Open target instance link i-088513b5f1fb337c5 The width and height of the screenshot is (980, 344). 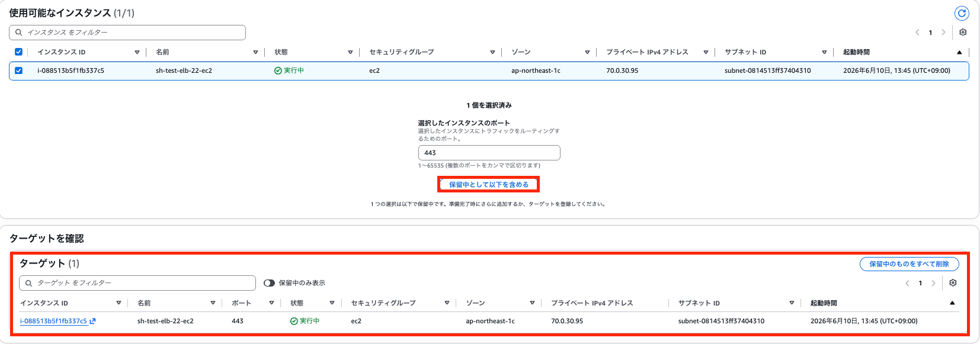click(x=53, y=321)
